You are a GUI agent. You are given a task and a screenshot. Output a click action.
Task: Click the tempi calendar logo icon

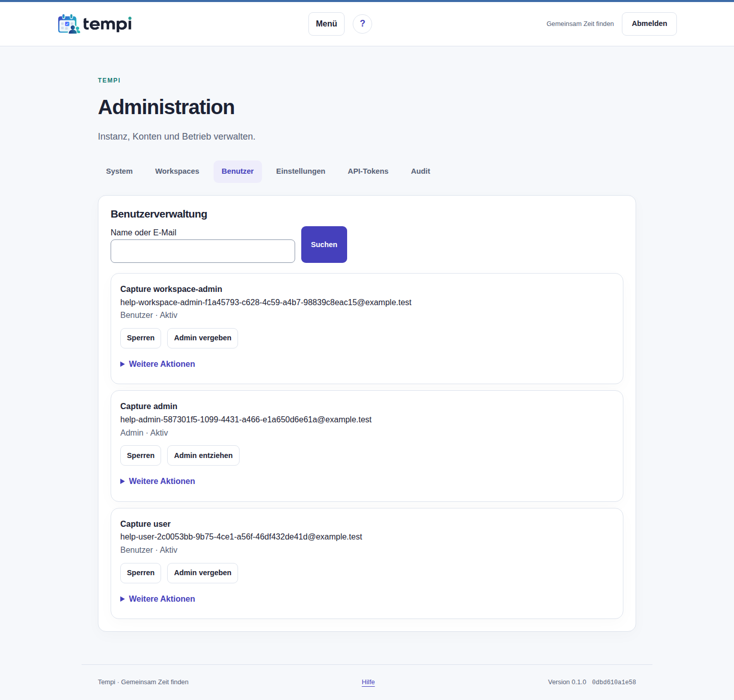click(x=69, y=24)
